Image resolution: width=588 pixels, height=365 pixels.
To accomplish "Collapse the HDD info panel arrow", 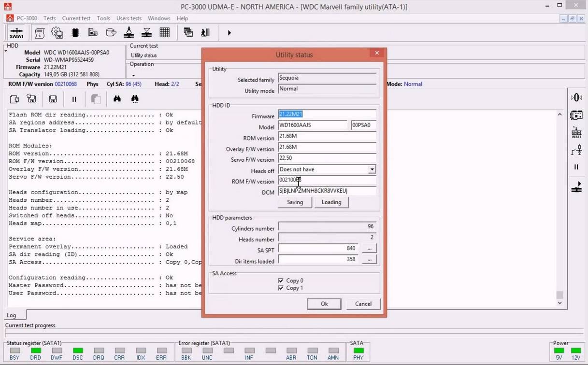I will pos(6,50).
